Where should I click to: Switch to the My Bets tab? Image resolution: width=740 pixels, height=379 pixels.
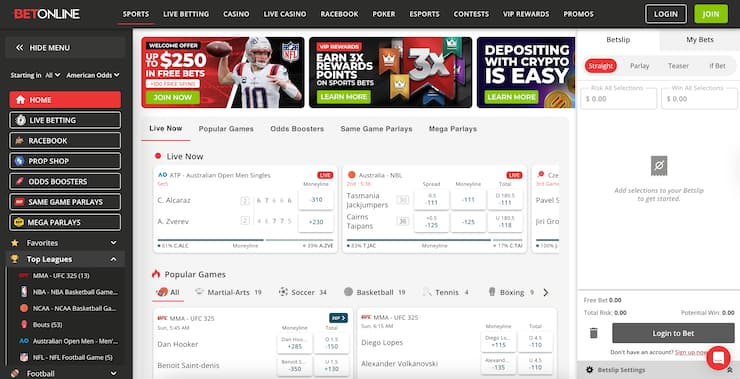click(x=700, y=40)
